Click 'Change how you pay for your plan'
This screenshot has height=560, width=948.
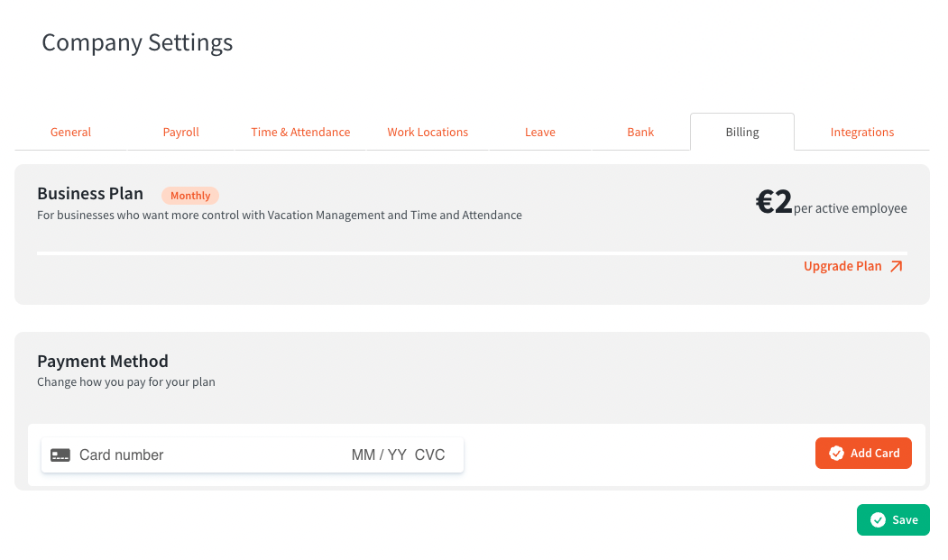[125, 381]
